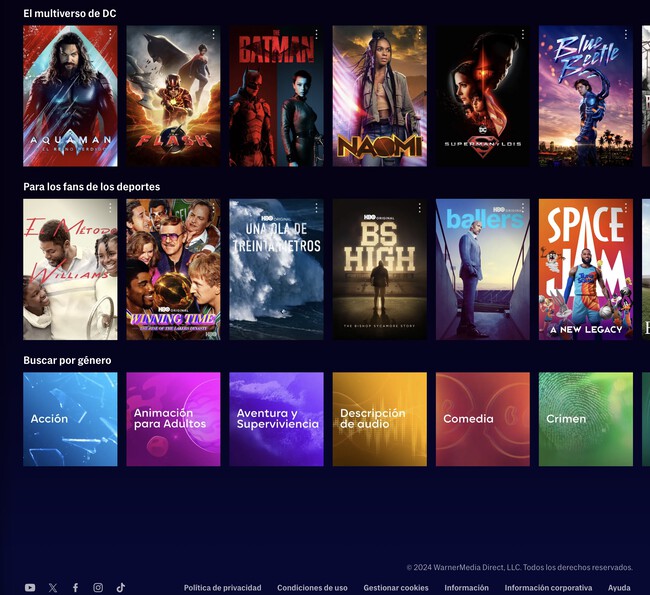The width and height of the screenshot is (650, 595).
Task: Select the Acción genre tile
Action: tap(70, 419)
